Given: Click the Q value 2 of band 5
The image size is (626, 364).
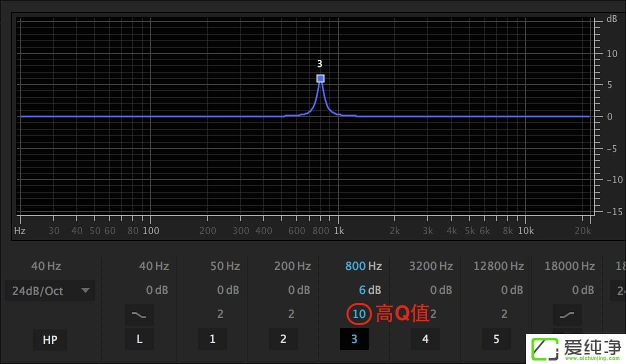Looking at the screenshot, I should click(504, 314).
